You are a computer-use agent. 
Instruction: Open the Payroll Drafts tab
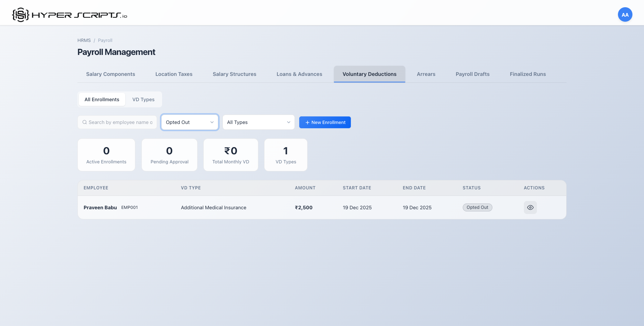473,74
